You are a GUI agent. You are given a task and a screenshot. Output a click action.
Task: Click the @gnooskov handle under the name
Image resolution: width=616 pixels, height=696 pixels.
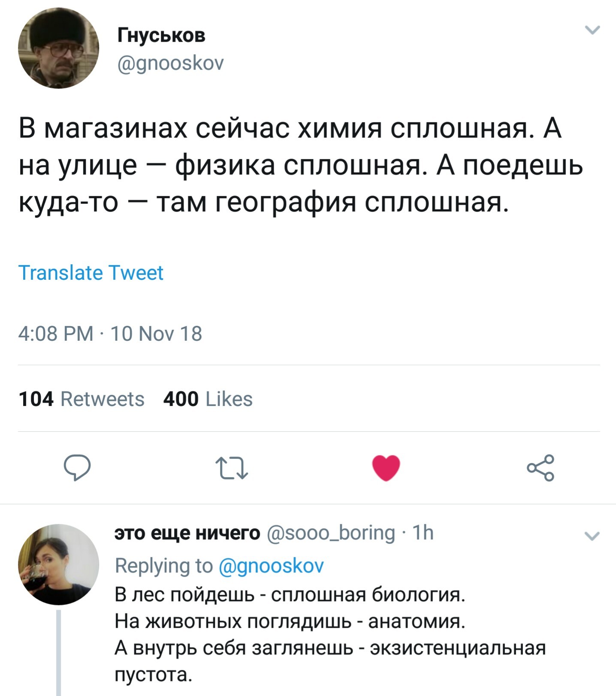[171, 64]
